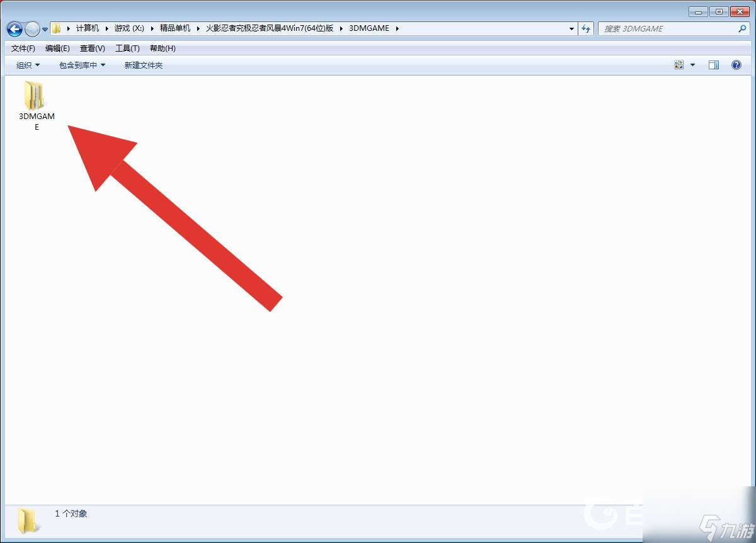The width and height of the screenshot is (756, 543).
Task: Click the Forward navigation arrow button
Action: pyautogui.click(x=32, y=29)
